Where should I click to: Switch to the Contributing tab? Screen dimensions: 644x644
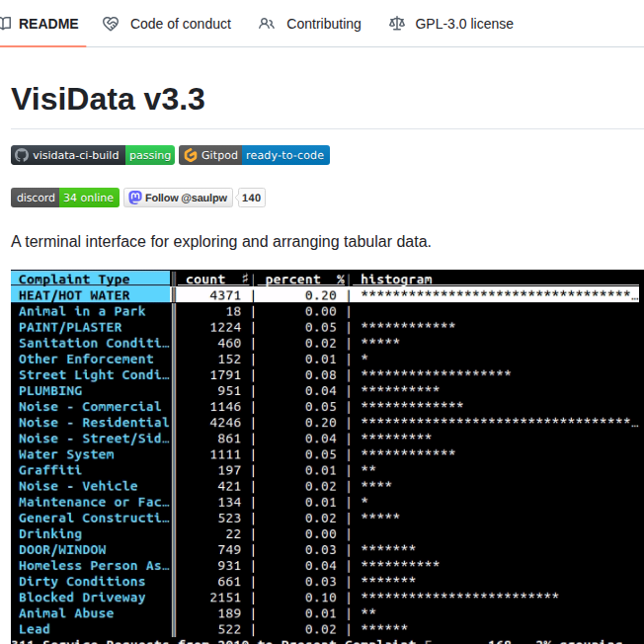point(310,24)
